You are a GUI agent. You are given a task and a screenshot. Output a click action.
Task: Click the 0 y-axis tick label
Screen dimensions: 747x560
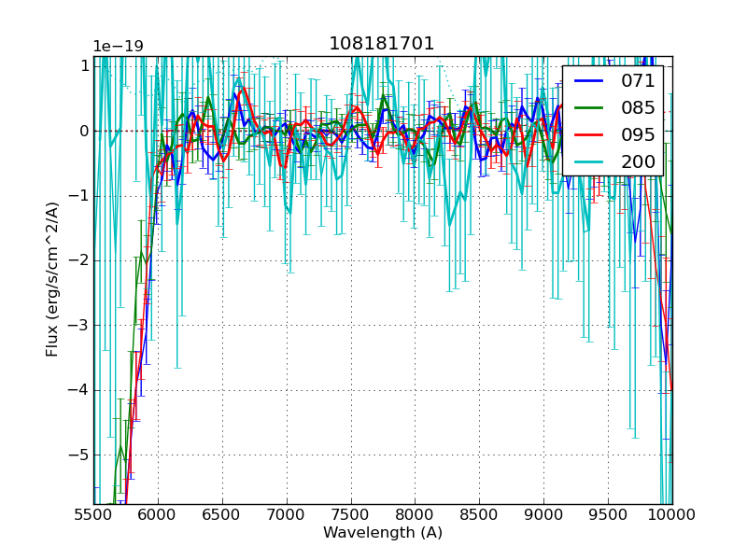point(83,131)
